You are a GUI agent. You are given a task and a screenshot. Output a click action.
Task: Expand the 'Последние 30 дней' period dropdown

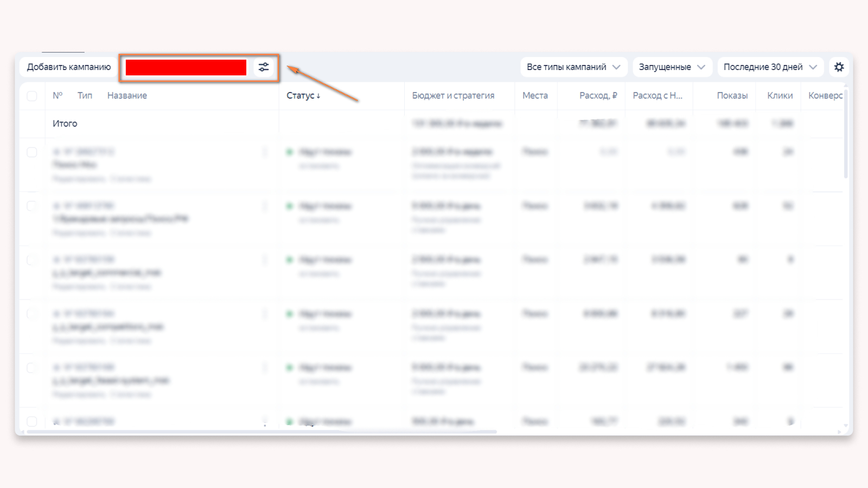coord(770,67)
